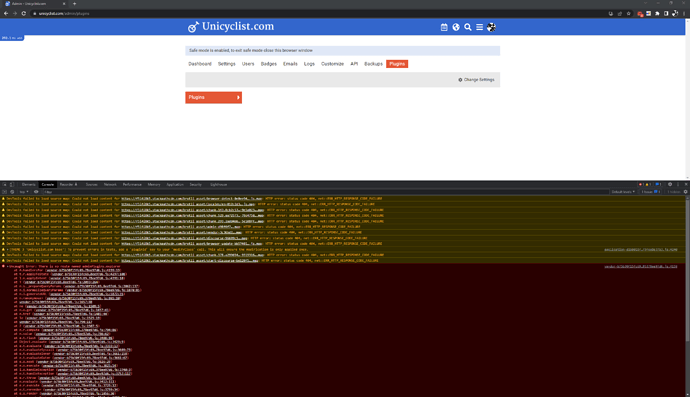Screen dimensions: 690x397
Task: Open the Settings admin tab
Action: tap(227, 64)
